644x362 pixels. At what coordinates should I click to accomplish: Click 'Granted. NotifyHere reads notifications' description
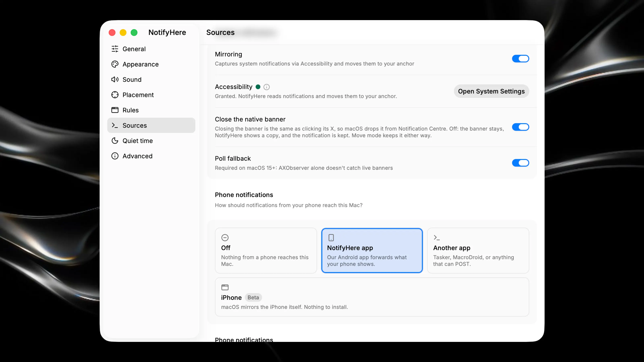click(x=306, y=96)
